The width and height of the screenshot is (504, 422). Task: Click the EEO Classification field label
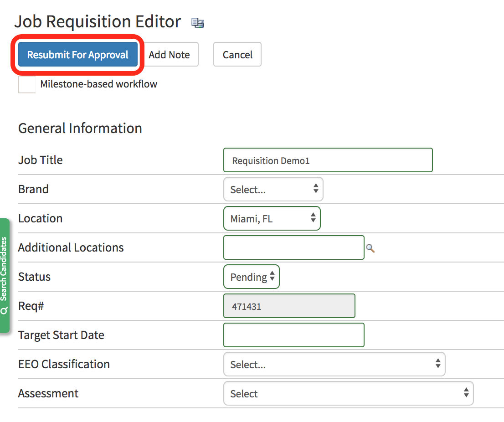[64, 365]
